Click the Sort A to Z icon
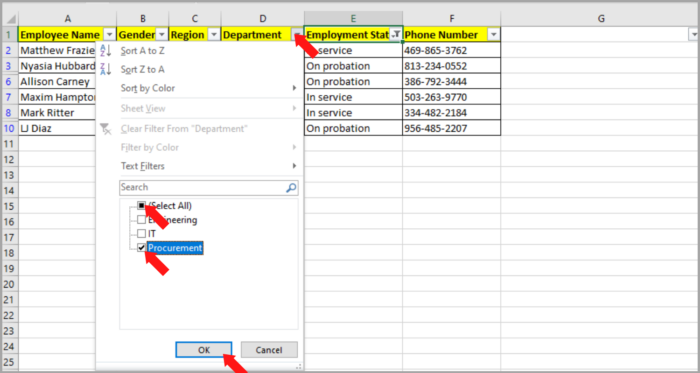The width and height of the screenshot is (700, 373). tap(105, 50)
